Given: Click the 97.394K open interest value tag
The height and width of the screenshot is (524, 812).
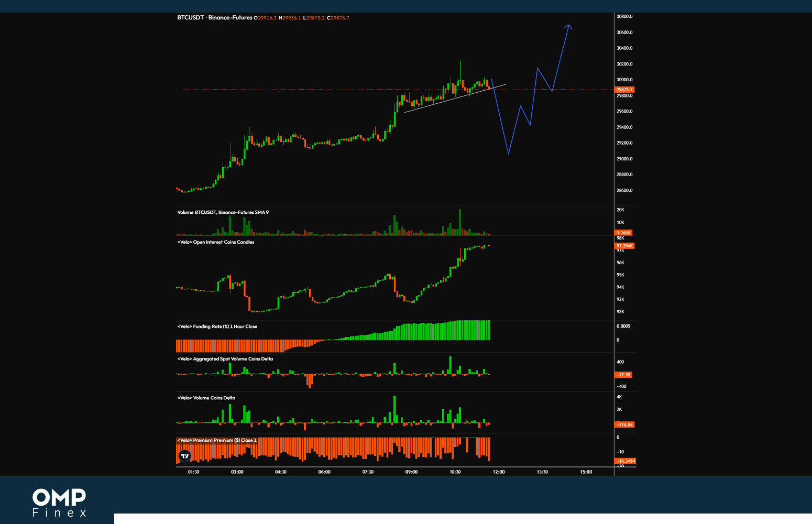Looking at the screenshot, I should click(x=624, y=246).
